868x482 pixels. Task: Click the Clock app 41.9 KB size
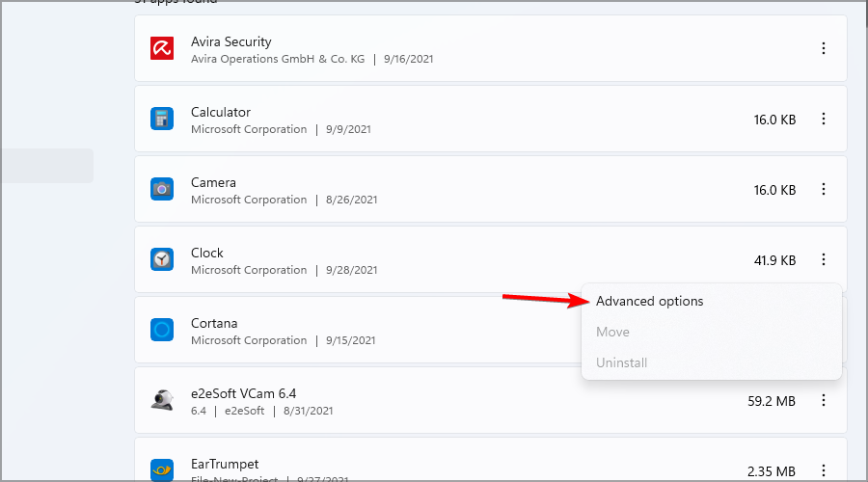[x=774, y=260]
